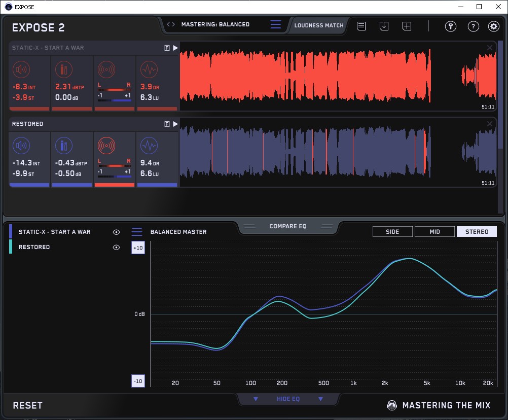Click the add track plus icon

407,26
